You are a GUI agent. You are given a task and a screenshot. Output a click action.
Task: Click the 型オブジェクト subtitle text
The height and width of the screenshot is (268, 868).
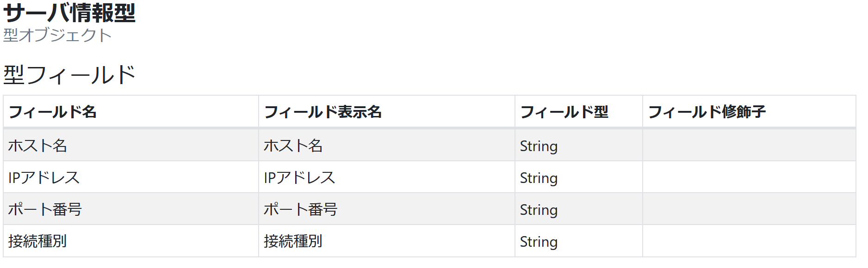57,35
